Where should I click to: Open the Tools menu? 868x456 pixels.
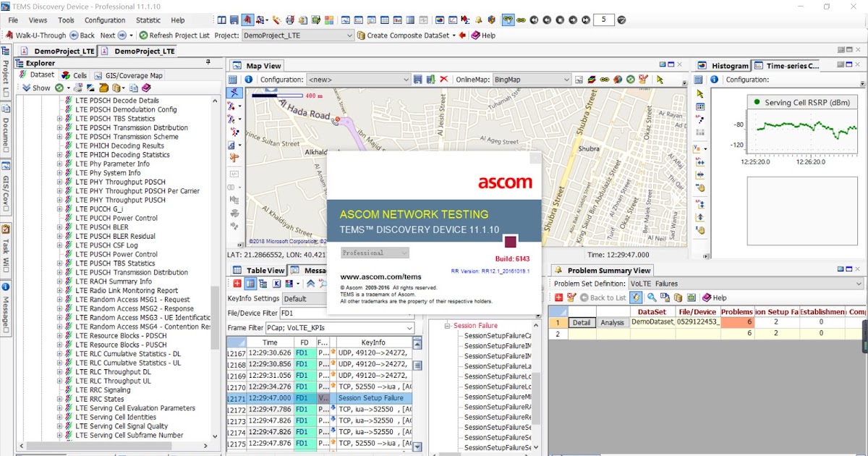pyautogui.click(x=66, y=20)
